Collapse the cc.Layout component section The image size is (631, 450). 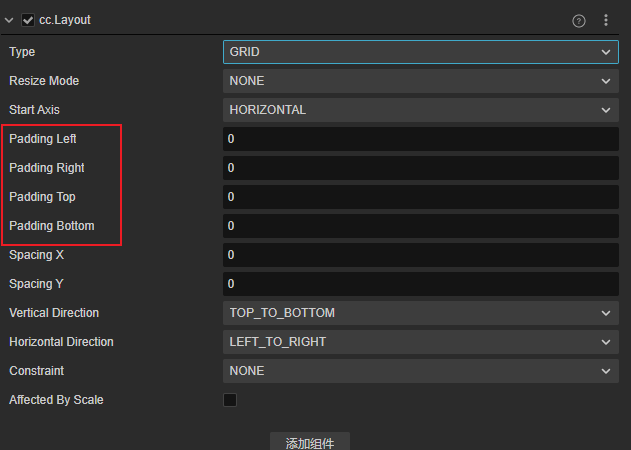coord(9,20)
